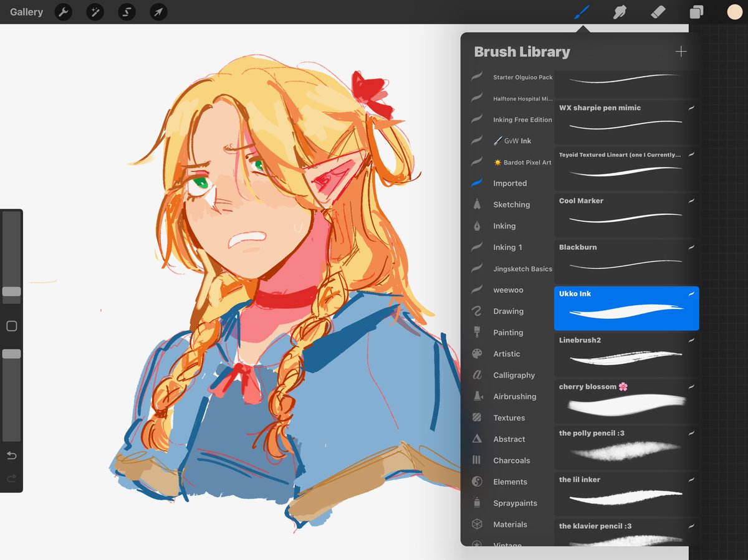Choose the Teyoid Textured Lineart brush
The image size is (748, 560).
click(626, 169)
